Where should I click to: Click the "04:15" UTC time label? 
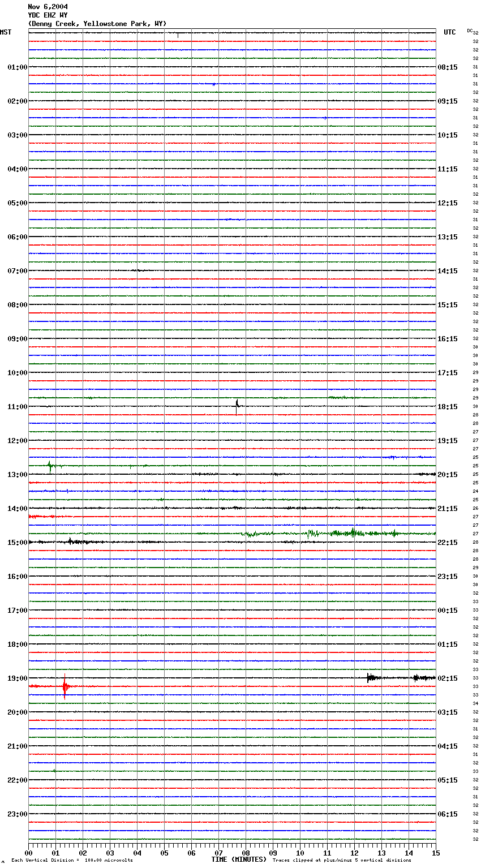click(x=448, y=746)
